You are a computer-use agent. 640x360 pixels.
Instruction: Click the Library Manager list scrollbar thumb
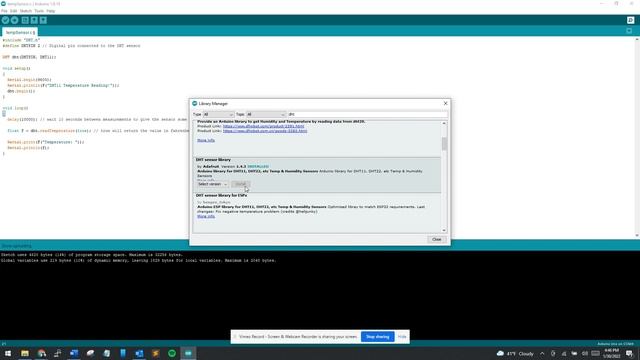444,144
